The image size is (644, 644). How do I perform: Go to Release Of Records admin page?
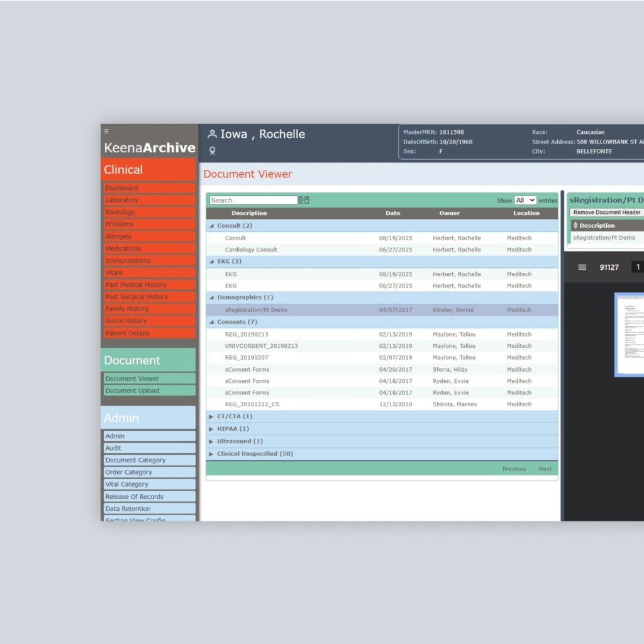pyautogui.click(x=135, y=496)
